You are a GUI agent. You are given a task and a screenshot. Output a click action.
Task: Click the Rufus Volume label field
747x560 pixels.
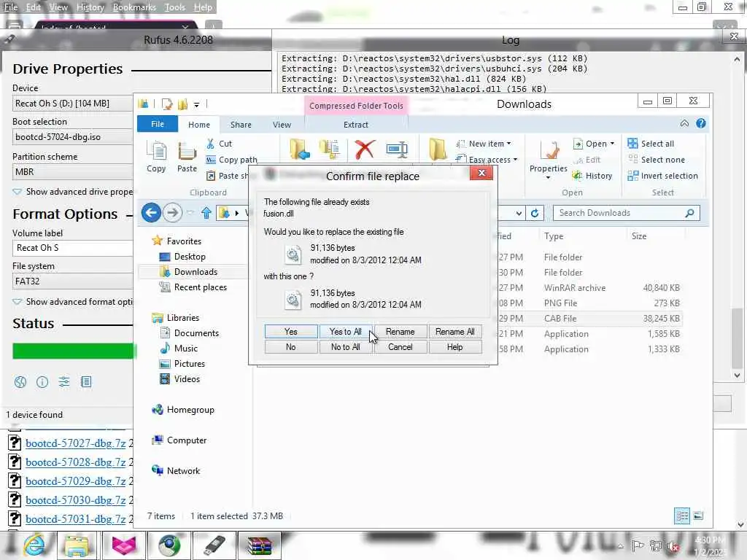coord(72,248)
